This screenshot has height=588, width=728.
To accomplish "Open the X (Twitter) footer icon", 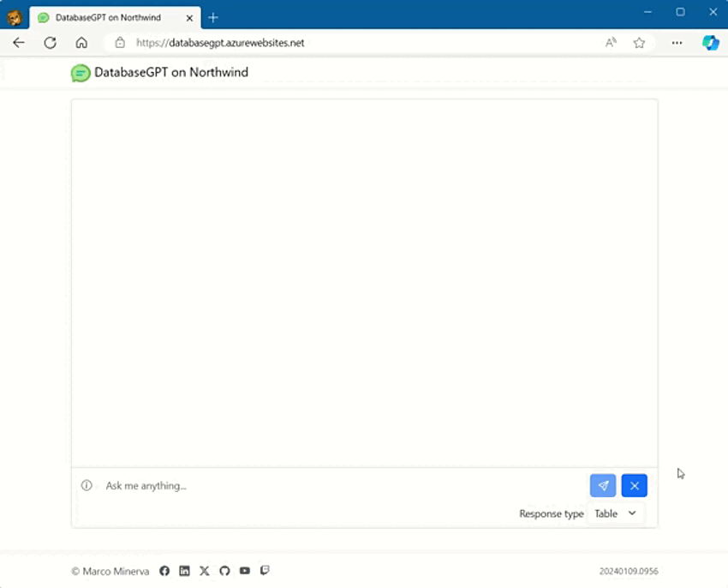I will (x=205, y=570).
